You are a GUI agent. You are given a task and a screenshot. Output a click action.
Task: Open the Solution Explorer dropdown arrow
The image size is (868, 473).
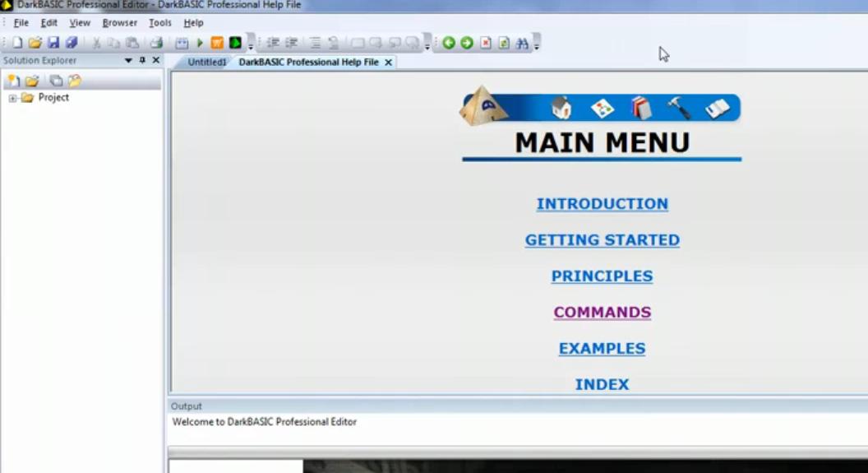128,60
